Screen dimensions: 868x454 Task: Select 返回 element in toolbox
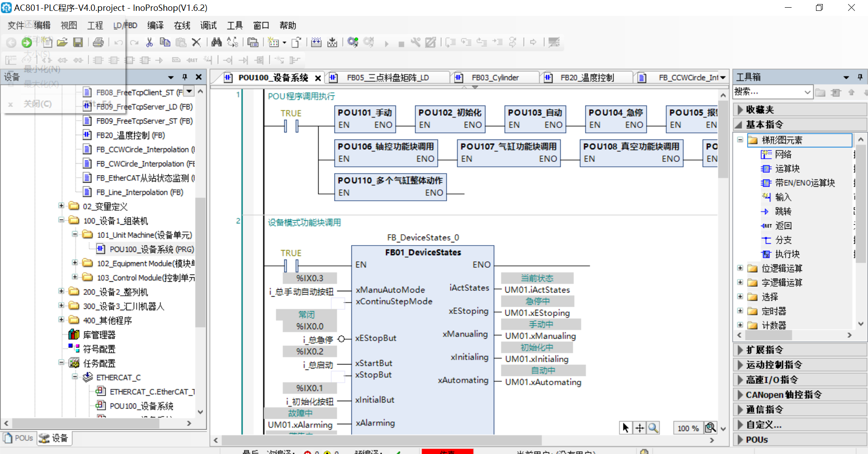pyautogui.click(x=777, y=226)
